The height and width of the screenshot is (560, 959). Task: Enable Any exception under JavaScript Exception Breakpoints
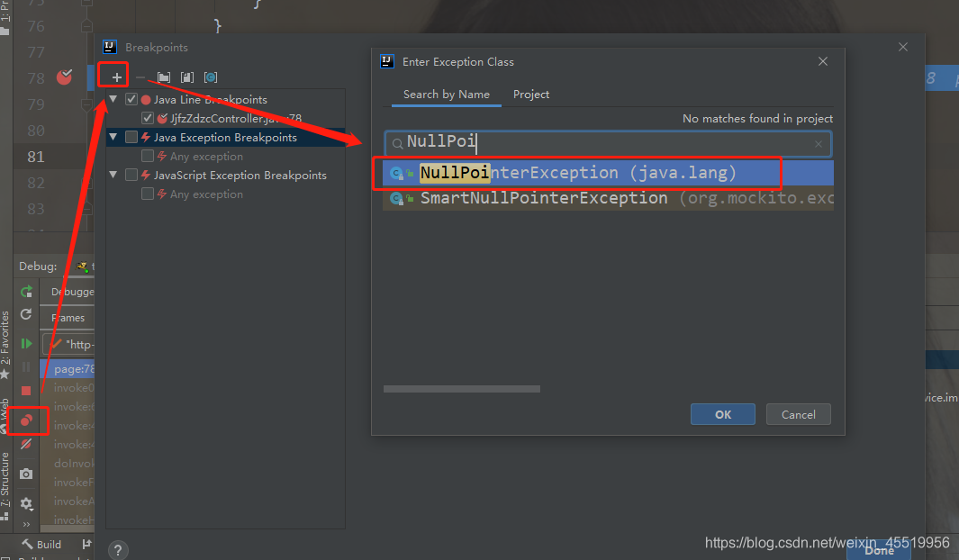tap(148, 194)
